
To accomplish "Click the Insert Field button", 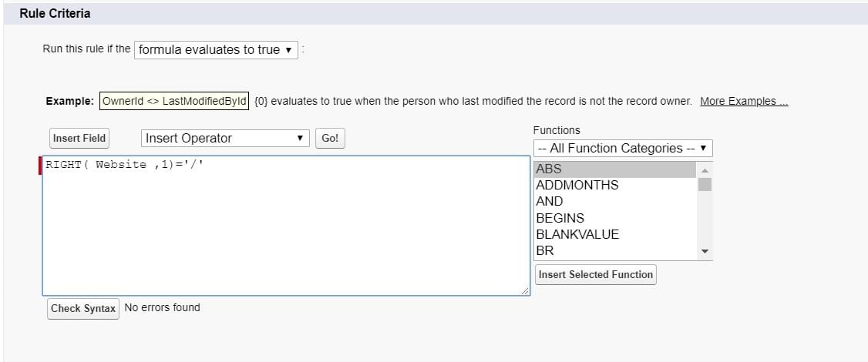I will (79, 139).
